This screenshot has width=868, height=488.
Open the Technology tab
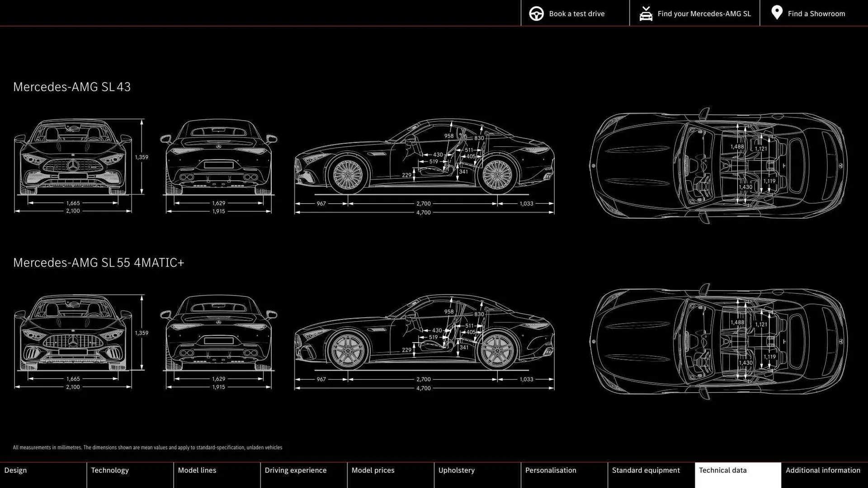click(x=110, y=470)
